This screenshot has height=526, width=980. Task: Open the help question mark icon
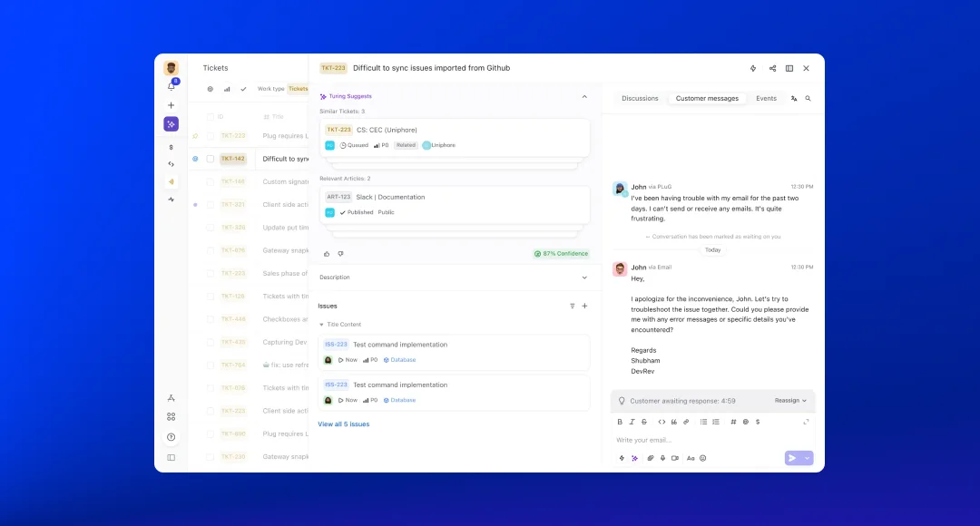[x=171, y=437]
